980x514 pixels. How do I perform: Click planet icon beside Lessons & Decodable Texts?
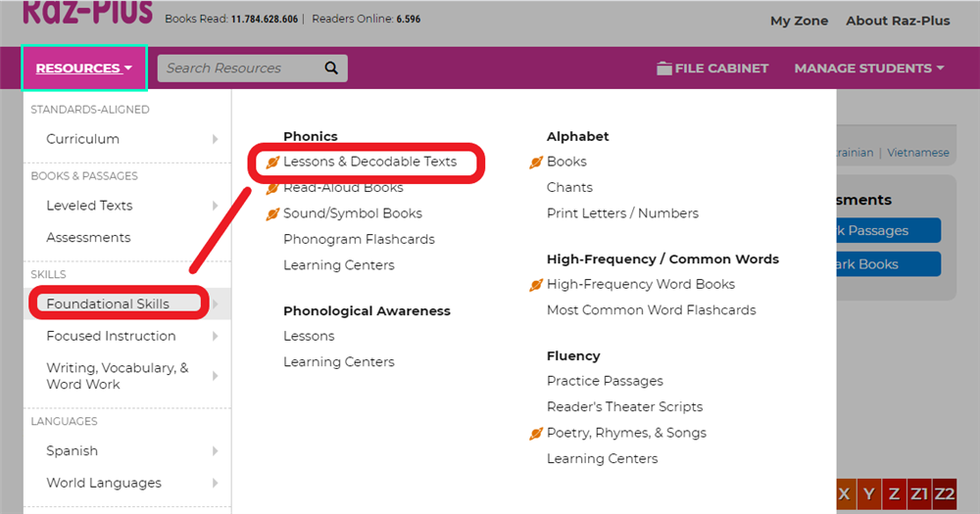coord(273,163)
